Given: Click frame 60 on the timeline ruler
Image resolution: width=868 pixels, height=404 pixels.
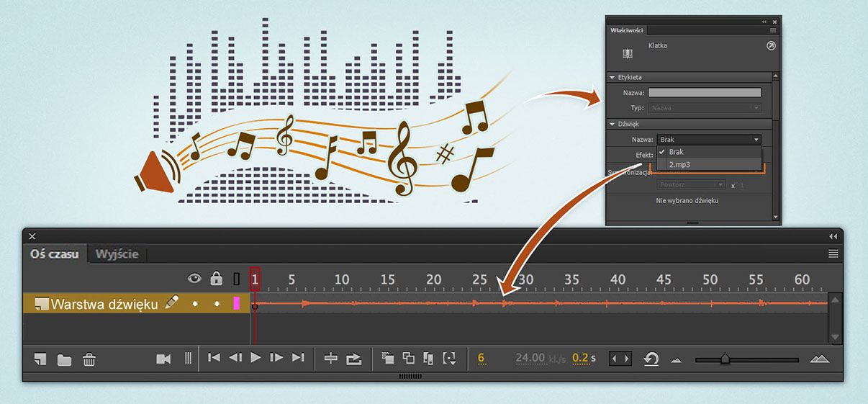Looking at the screenshot, I should tap(802, 279).
